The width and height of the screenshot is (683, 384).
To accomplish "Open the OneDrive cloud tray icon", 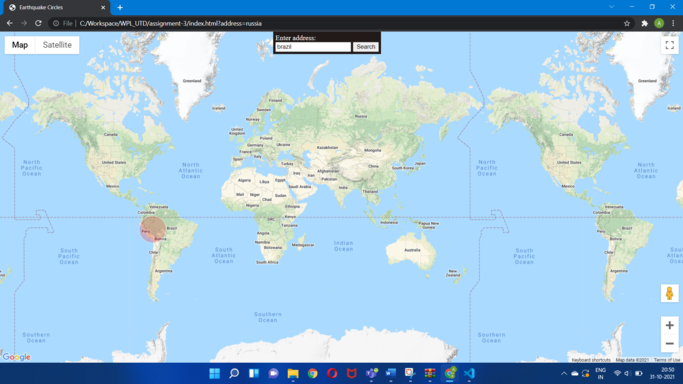I will pos(575,374).
